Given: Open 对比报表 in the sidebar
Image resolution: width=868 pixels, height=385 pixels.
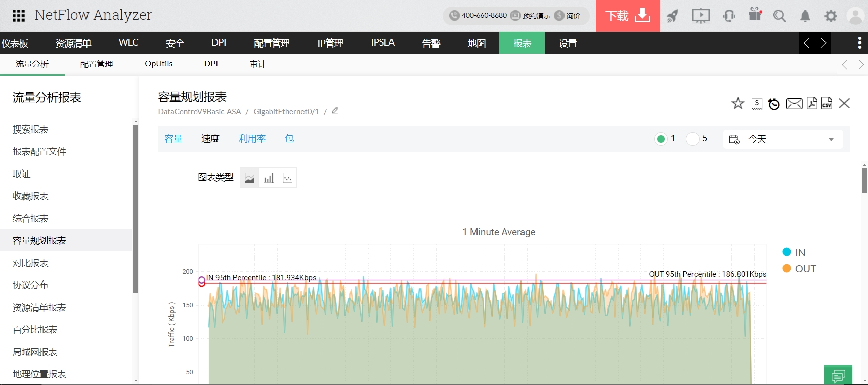Looking at the screenshot, I should tap(30, 263).
